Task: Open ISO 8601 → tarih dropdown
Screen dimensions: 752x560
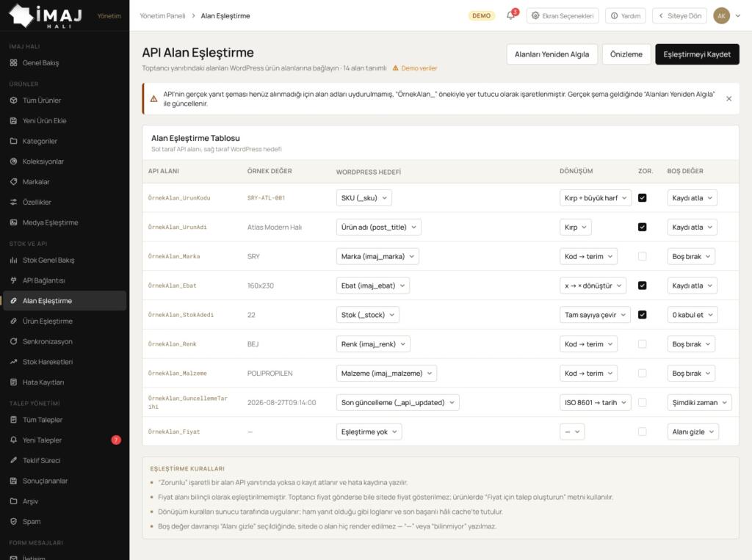Action: pos(595,403)
